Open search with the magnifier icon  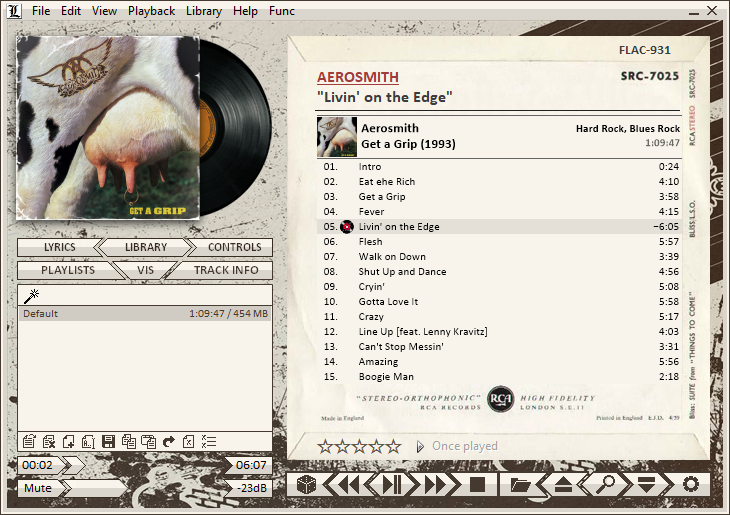tap(606, 485)
